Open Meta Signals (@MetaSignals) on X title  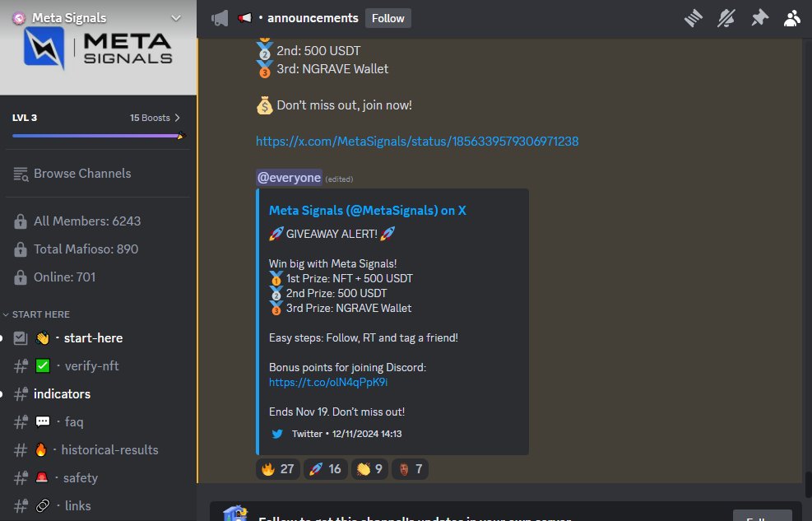367,210
